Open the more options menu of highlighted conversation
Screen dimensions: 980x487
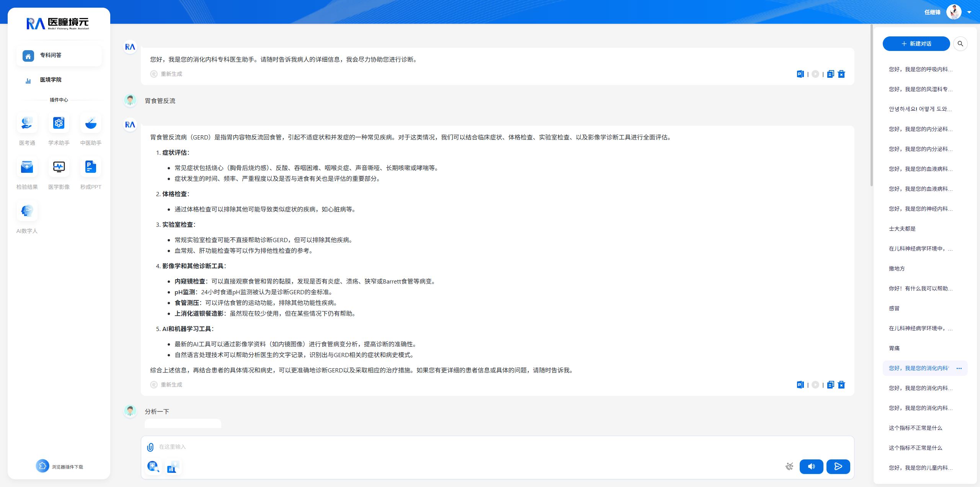pyautogui.click(x=959, y=368)
